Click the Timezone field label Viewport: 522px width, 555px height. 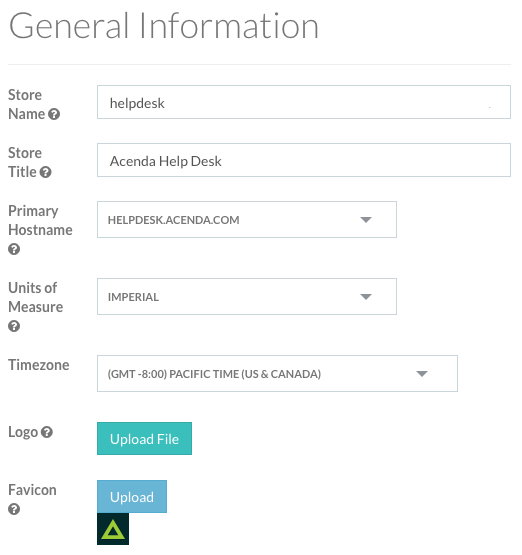point(39,365)
